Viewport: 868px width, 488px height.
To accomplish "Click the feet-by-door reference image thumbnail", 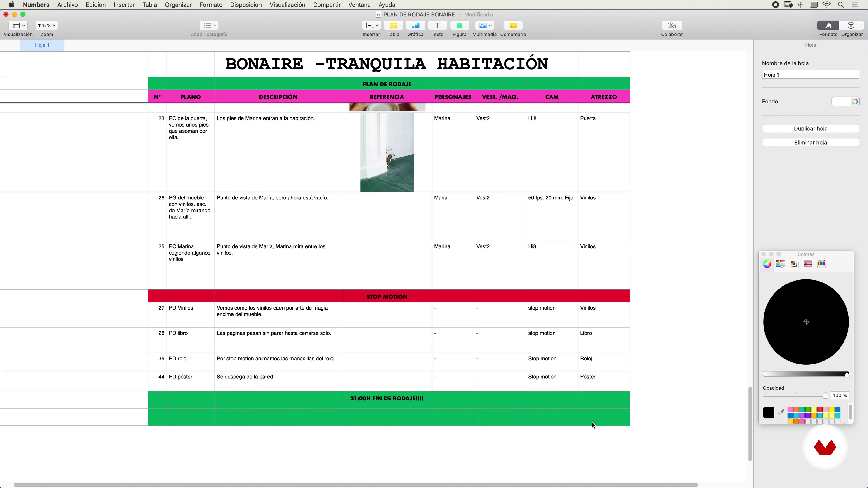I will (387, 152).
